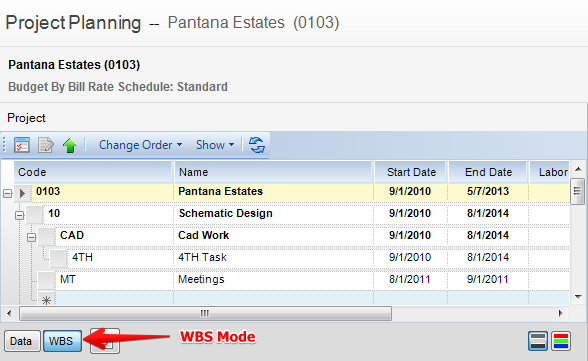This screenshot has width=588, height=361.
Task: Refresh the grid with the sync icon
Action: 257,145
